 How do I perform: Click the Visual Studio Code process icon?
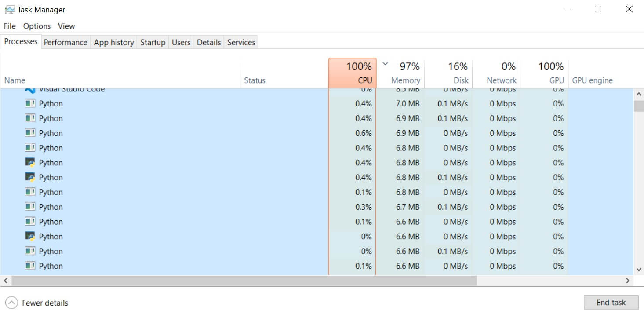pos(30,90)
